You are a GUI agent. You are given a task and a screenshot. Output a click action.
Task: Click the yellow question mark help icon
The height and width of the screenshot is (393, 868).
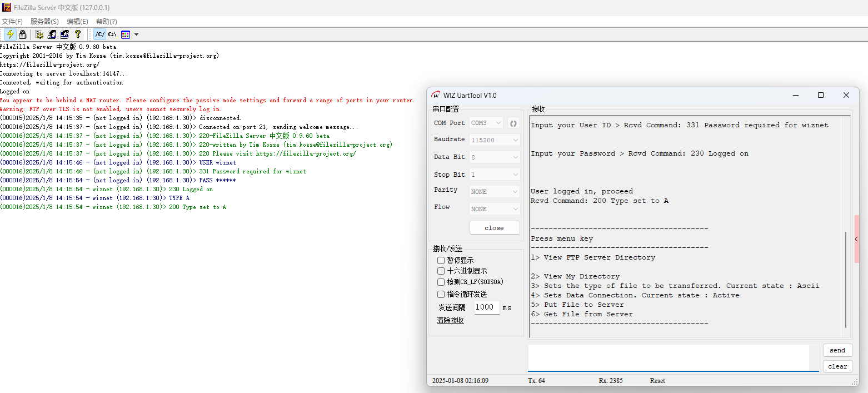pos(78,34)
